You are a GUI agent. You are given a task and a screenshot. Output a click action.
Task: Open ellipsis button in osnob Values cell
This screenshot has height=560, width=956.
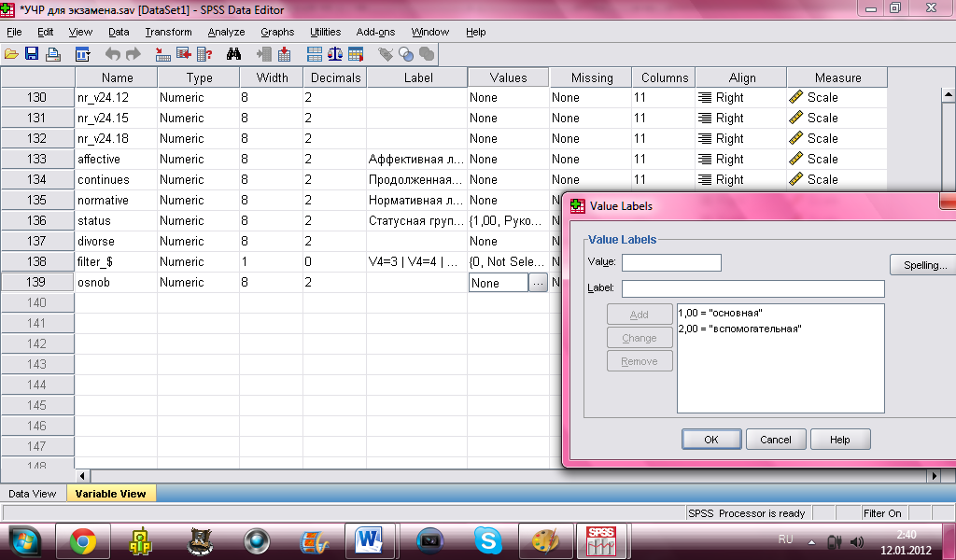coord(538,283)
